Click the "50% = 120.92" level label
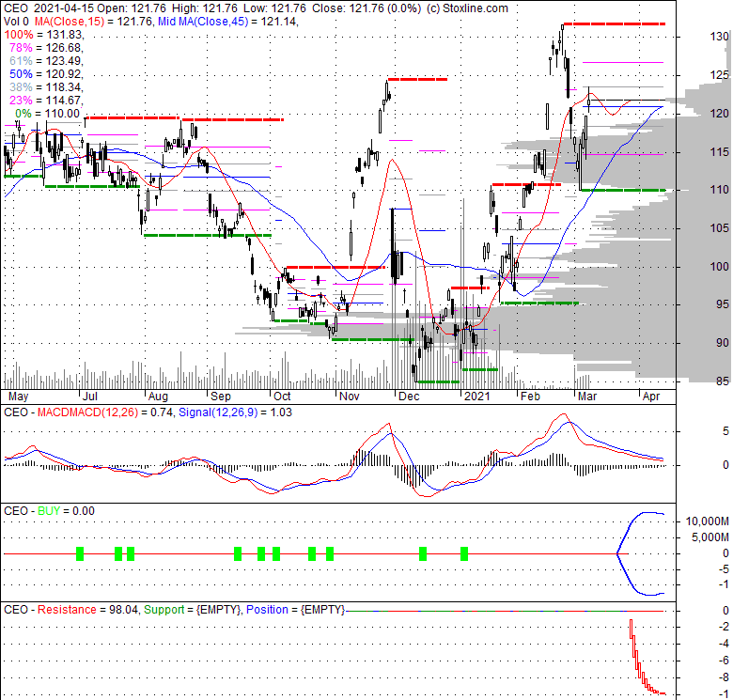The image size is (733, 700). point(46,74)
